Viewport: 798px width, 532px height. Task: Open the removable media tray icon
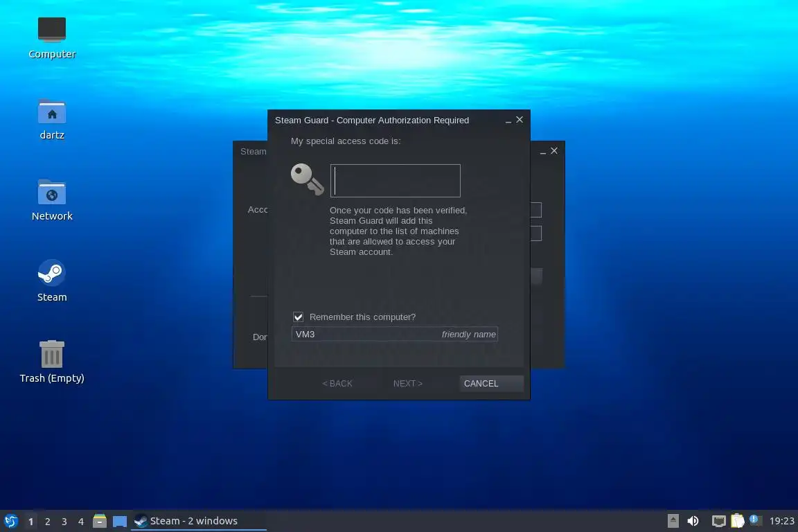point(673,521)
